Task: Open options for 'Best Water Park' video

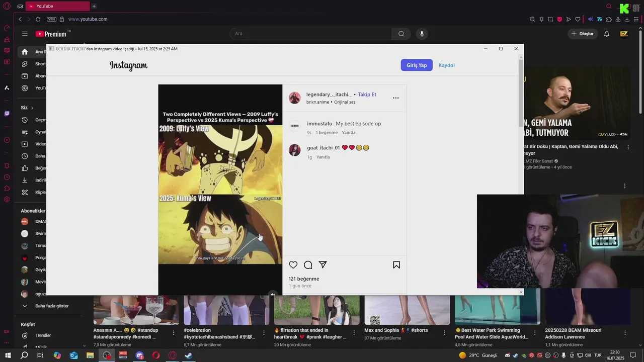Action: [x=536, y=333]
